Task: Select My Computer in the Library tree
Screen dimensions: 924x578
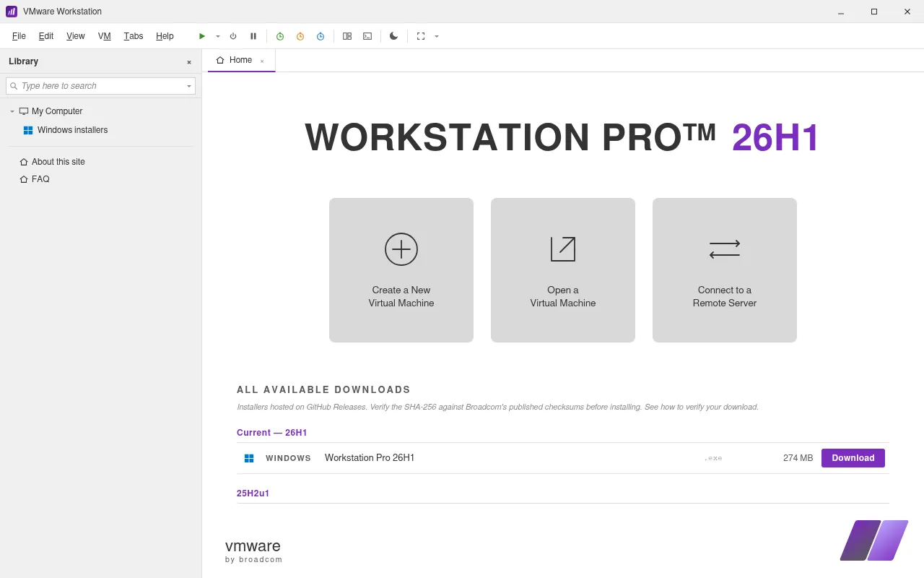Action: pyautogui.click(x=57, y=111)
